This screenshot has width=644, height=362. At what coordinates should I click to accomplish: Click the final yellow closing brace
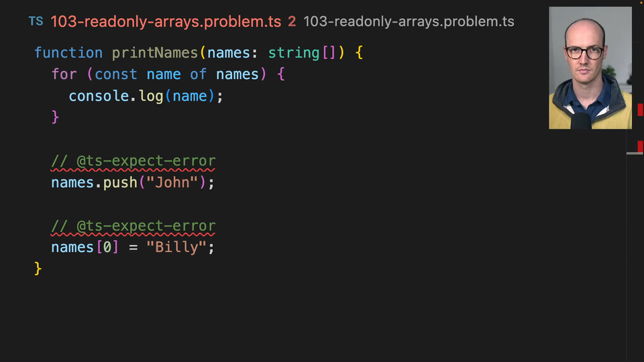(38, 269)
